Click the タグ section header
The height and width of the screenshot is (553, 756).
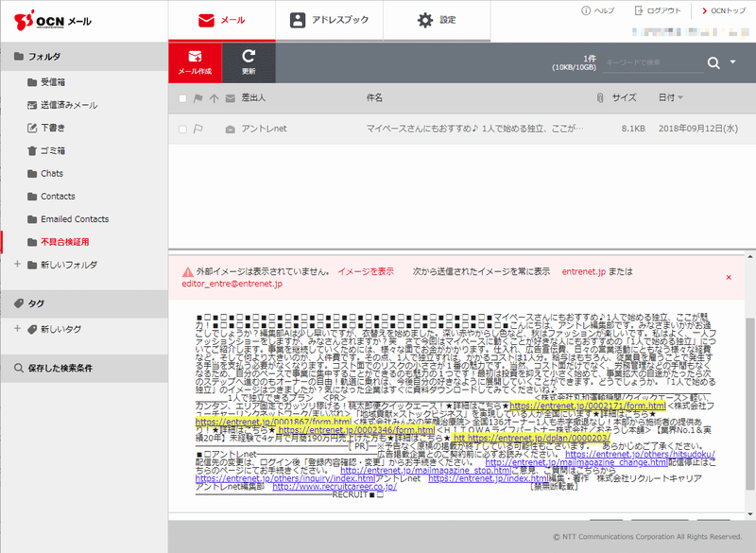click(84, 303)
